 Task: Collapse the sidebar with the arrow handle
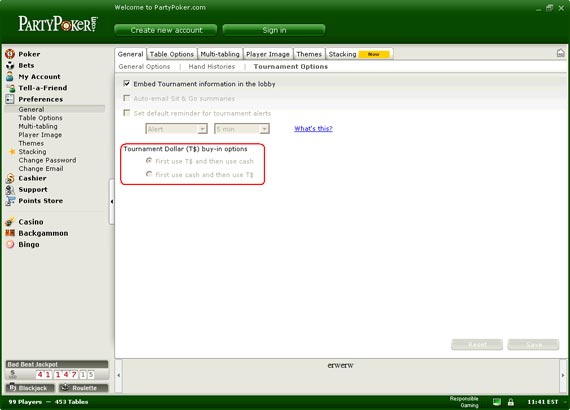pos(112,201)
